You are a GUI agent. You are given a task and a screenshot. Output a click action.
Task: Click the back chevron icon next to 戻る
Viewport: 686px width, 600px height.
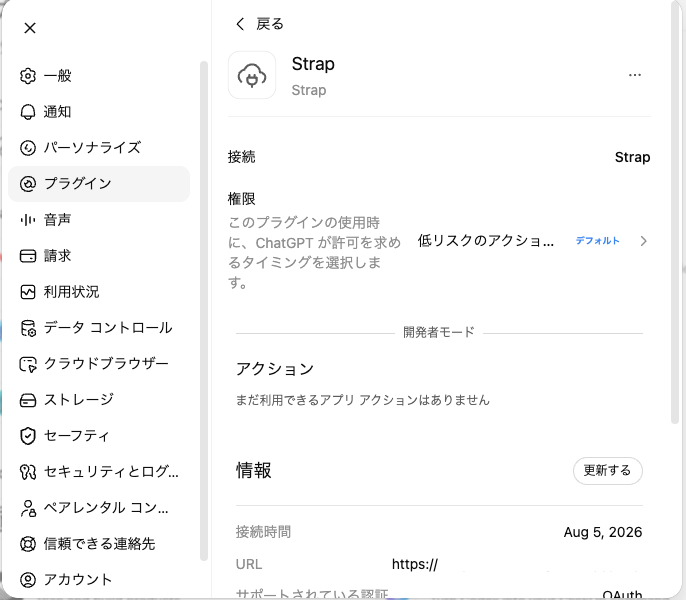tap(240, 24)
